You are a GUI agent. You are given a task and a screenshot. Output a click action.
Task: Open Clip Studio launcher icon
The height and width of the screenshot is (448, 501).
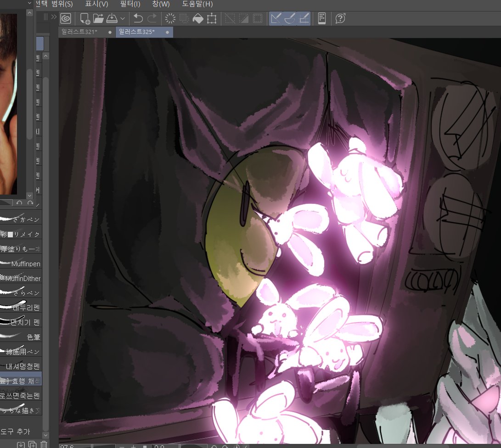66,18
